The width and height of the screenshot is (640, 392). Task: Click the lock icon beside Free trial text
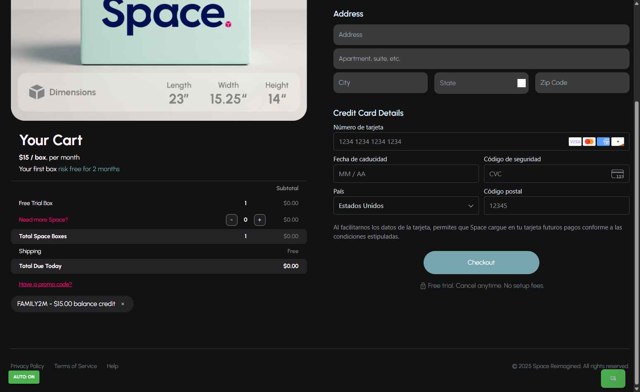click(423, 286)
